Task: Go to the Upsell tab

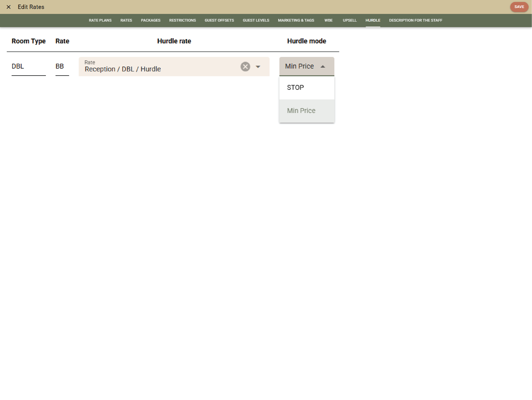Action: 349,21
